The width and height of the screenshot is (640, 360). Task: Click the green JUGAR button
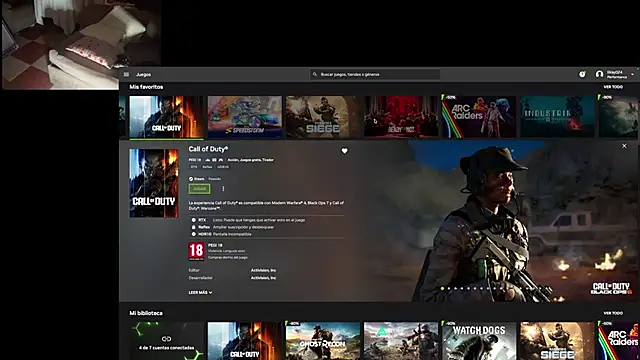tap(200, 189)
